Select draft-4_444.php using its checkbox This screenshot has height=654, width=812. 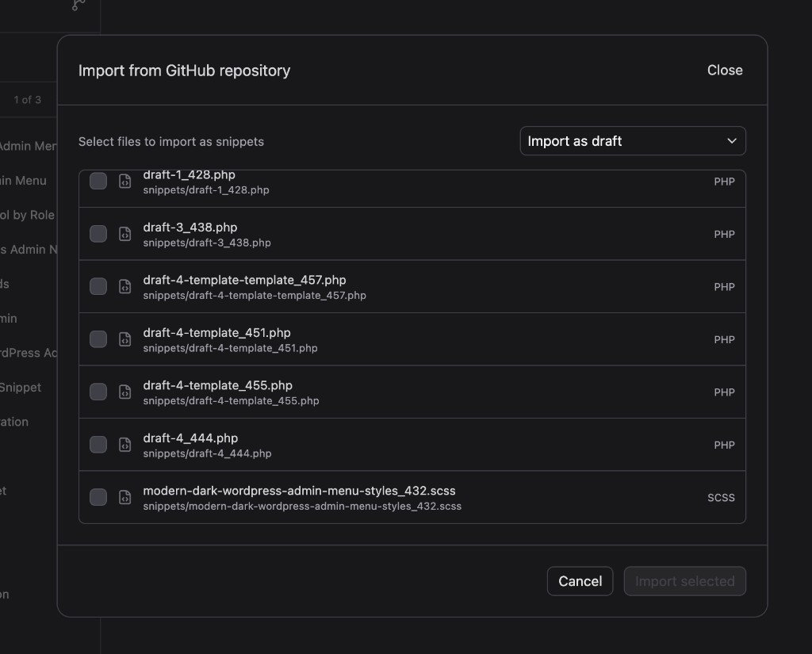[x=98, y=445]
